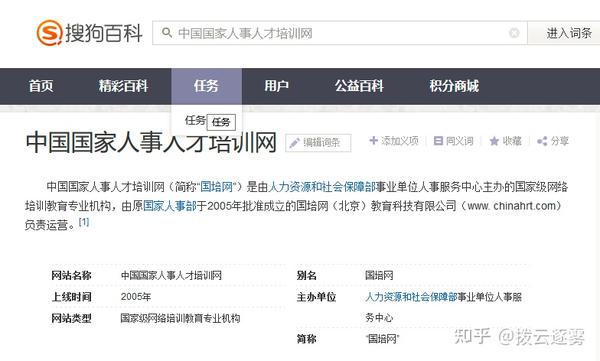Click the search magnifier icon
Image resolution: width=600 pixels, height=361 pixels.
(166, 33)
